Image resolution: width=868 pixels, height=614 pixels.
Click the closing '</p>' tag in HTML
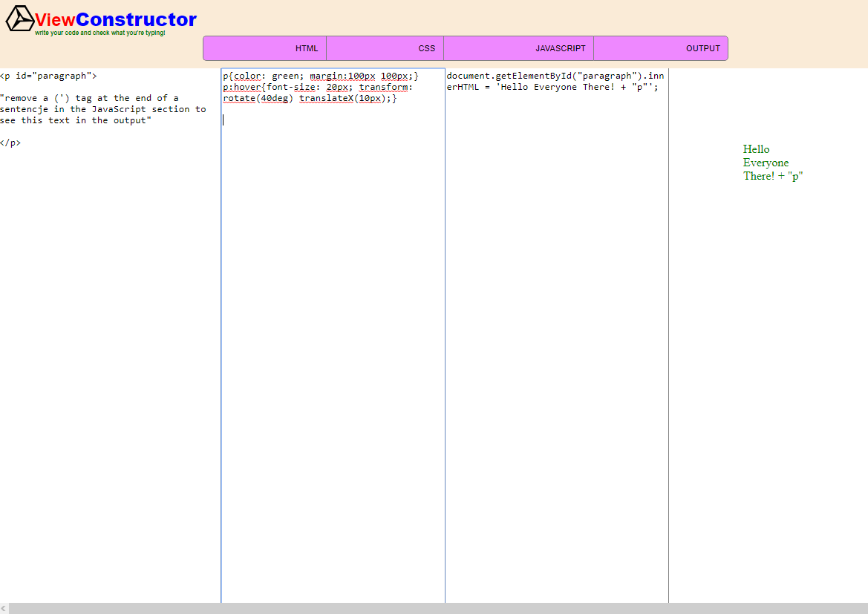10,143
